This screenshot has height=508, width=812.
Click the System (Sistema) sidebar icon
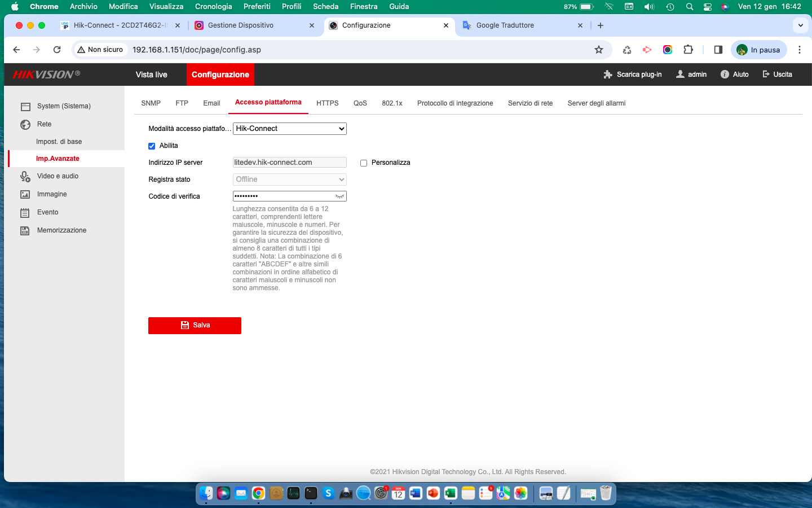click(25, 107)
